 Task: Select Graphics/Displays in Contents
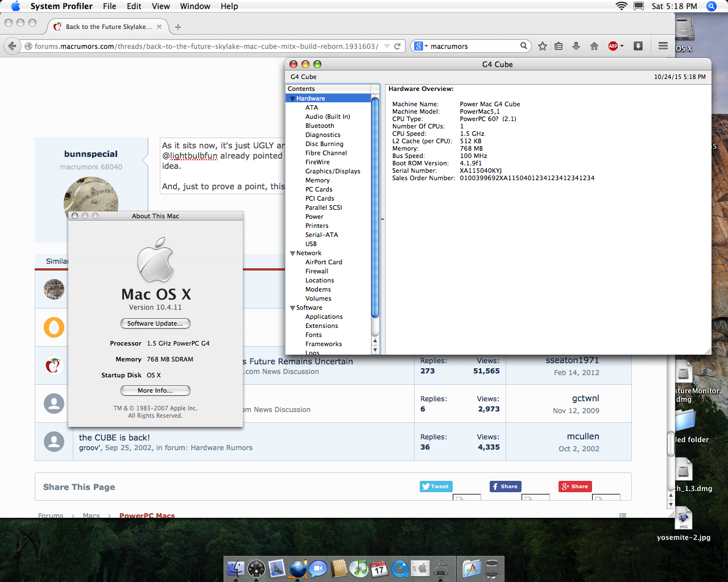click(x=333, y=171)
